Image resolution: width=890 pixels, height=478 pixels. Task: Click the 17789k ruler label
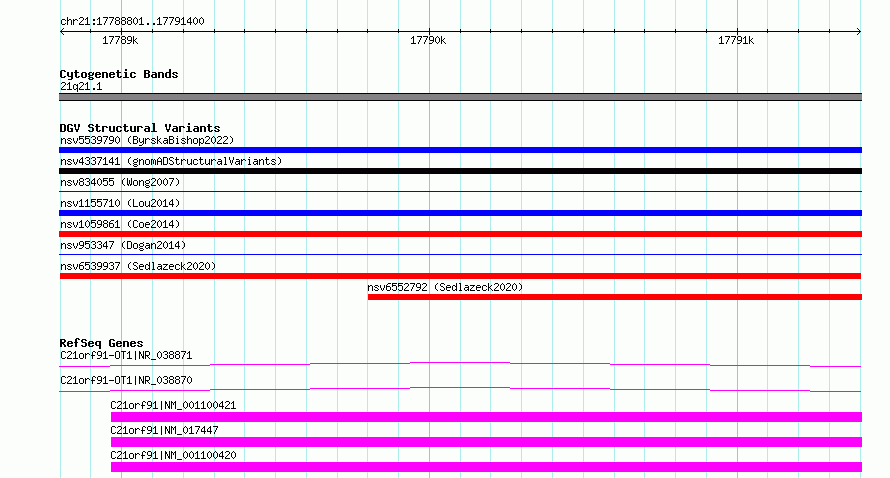click(x=120, y=40)
